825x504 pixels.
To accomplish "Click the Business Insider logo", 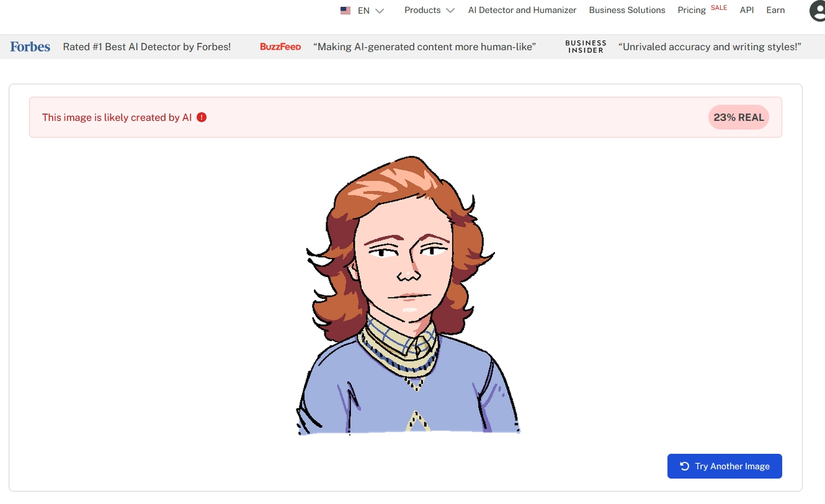I will coord(586,47).
